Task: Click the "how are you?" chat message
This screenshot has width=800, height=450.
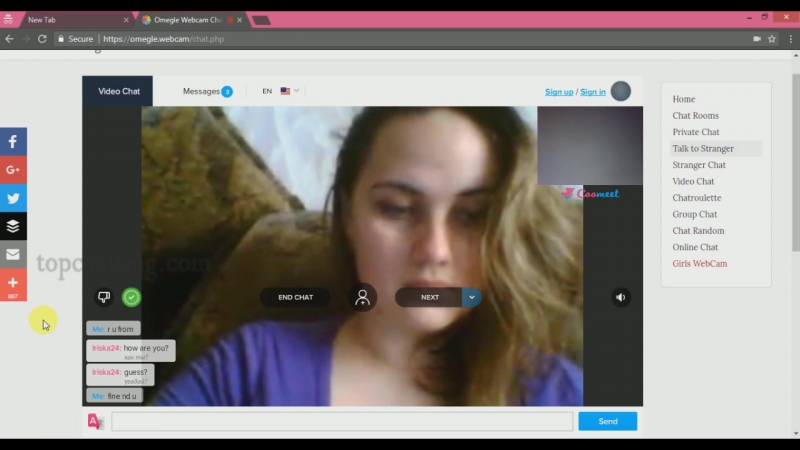Action: [x=131, y=351]
